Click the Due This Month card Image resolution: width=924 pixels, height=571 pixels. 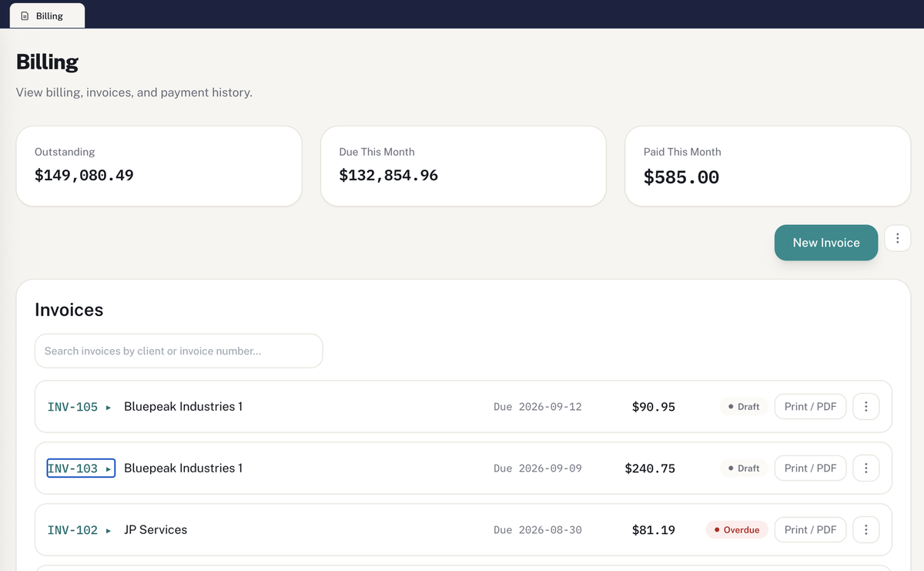(464, 166)
